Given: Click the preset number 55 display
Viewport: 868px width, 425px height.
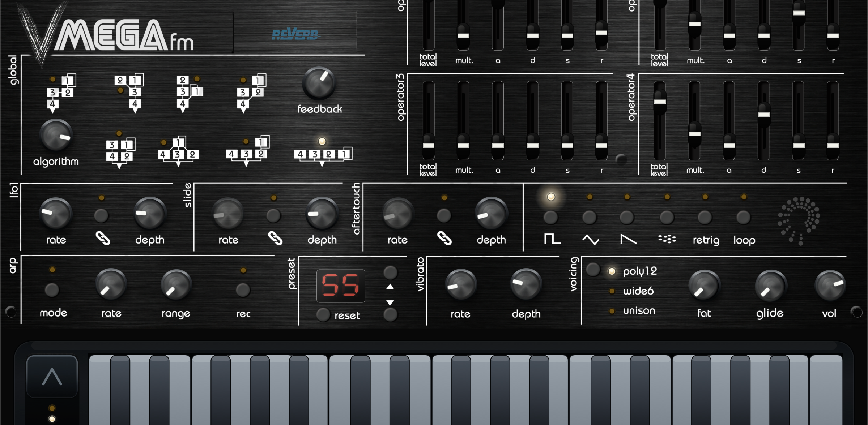Looking at the screenshot, I should click(x=341, y=286).
